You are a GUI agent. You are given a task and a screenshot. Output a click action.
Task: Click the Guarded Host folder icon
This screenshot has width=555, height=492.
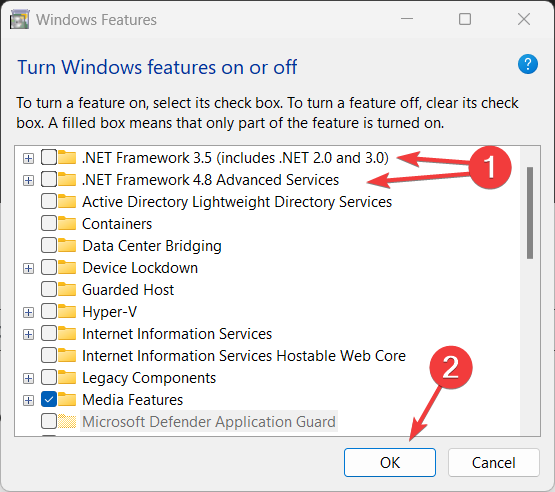point(67,290)
